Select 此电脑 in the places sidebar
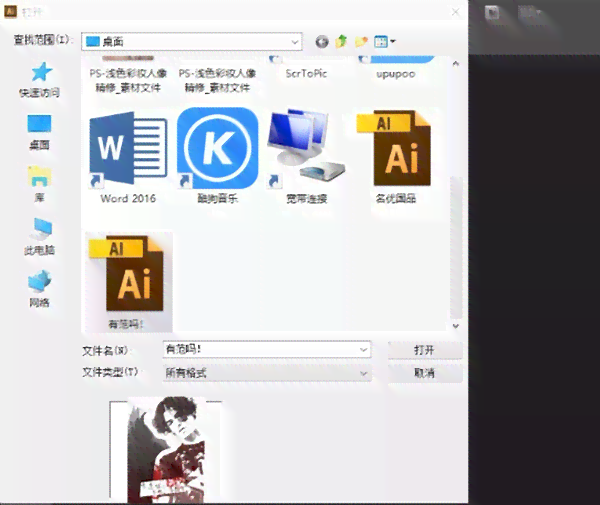Screen dimensions: 600x505 tap(39, 236)
